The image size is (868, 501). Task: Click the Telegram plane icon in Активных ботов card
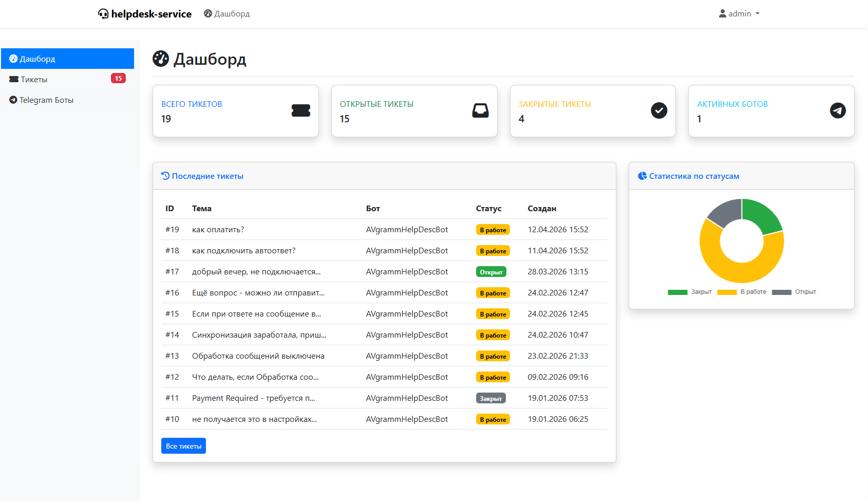pyautogui.click(x=838, y=110)
